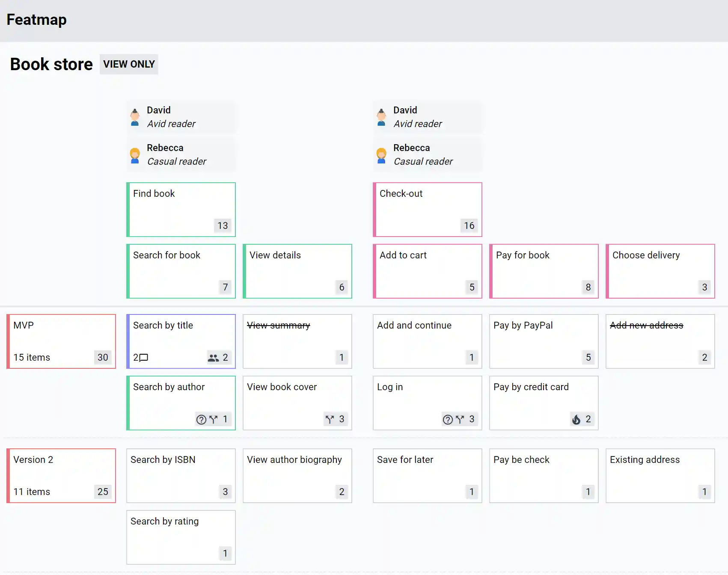Click the question mark icon on Log in
This screenshot has height=575, width=728.
[448, 420]
